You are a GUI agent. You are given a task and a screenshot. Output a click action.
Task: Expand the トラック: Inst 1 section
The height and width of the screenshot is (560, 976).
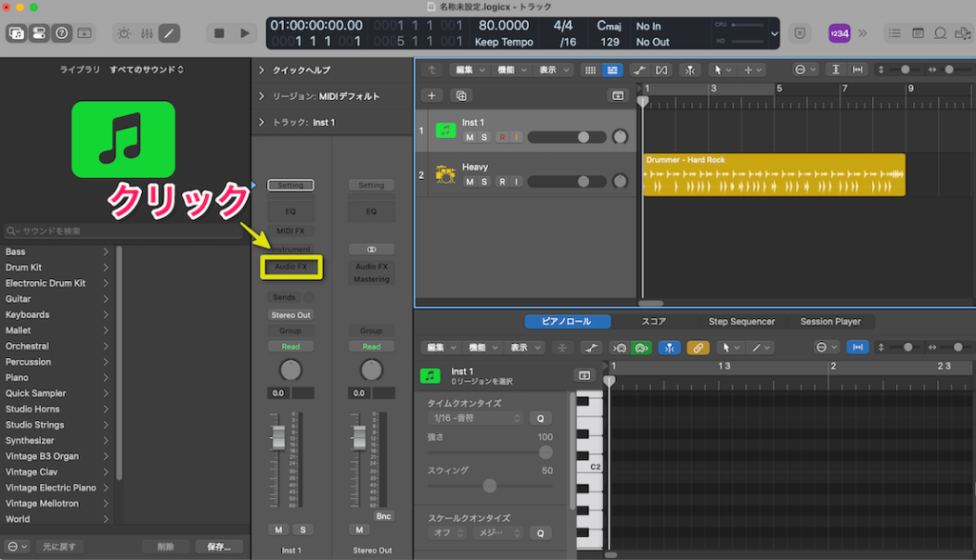click(x=261, y=123)
